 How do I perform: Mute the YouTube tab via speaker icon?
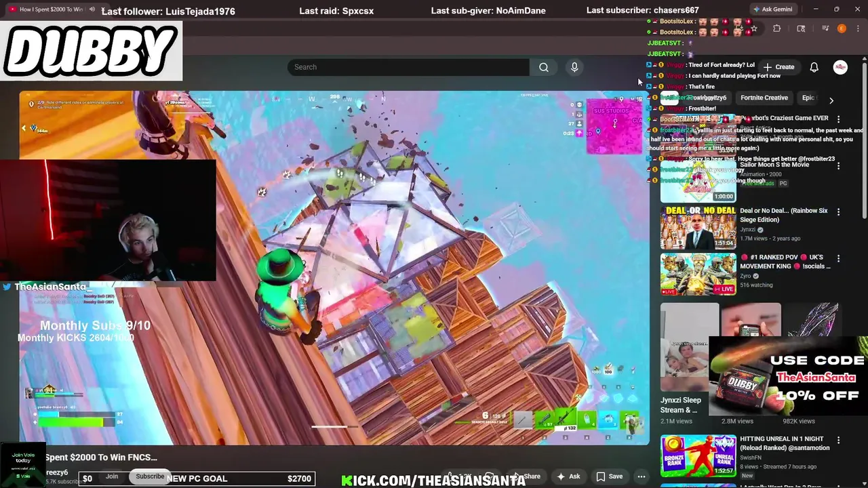92,9
